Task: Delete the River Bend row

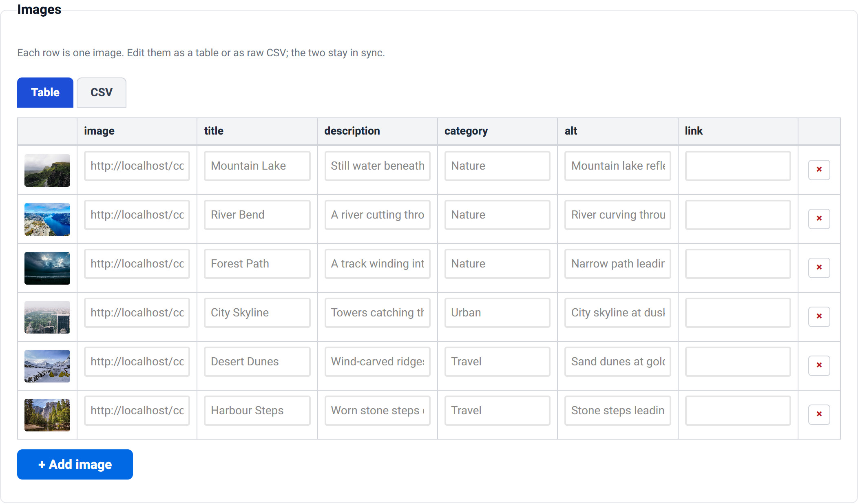Action: (x=819, y=219)
